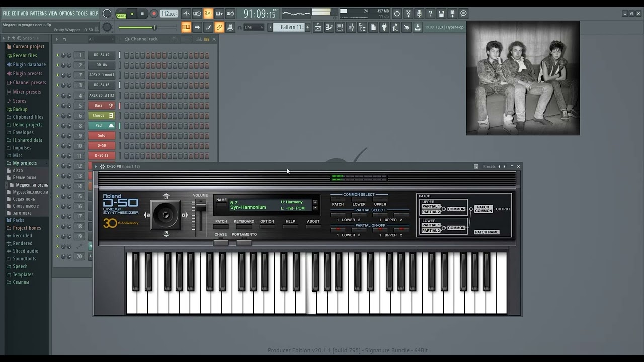Open the Line snap dropdown

tap(253, 27)
